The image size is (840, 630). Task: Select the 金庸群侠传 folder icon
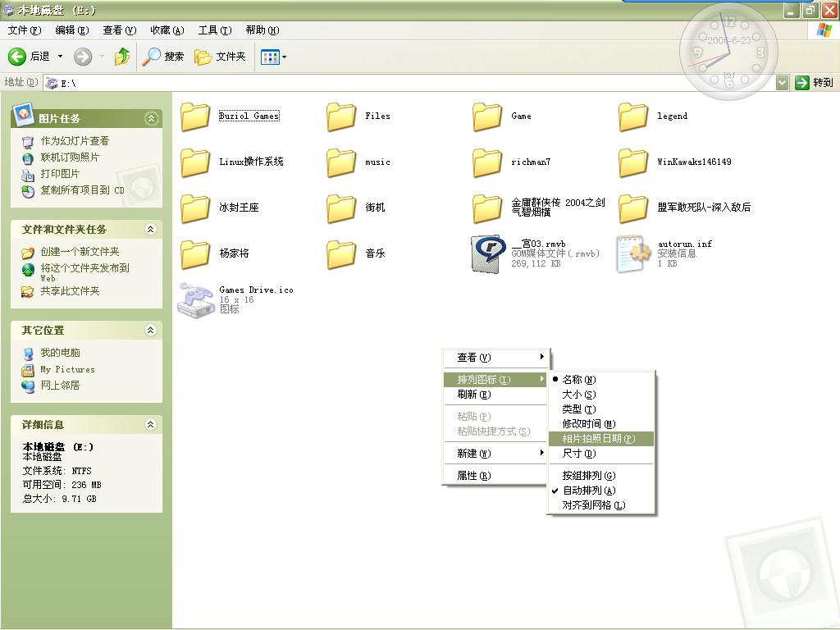487,208
